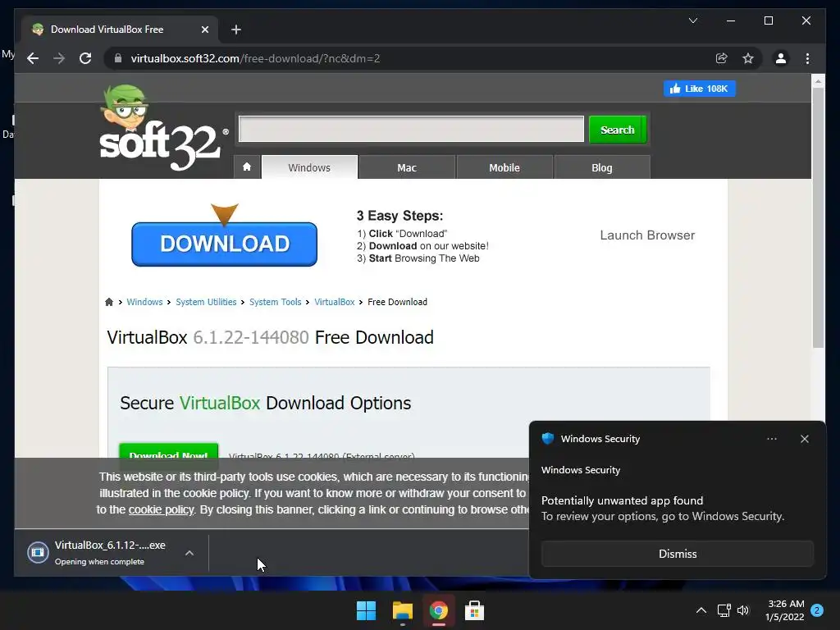
Task: Open the cookie policy link
Action: pos(162,509)
